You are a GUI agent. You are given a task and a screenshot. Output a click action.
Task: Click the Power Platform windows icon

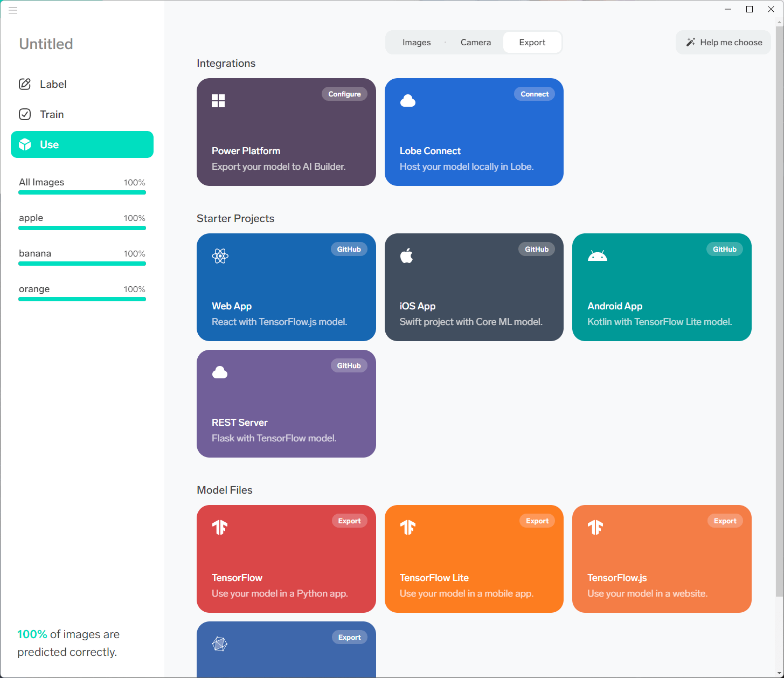[218, 101]
